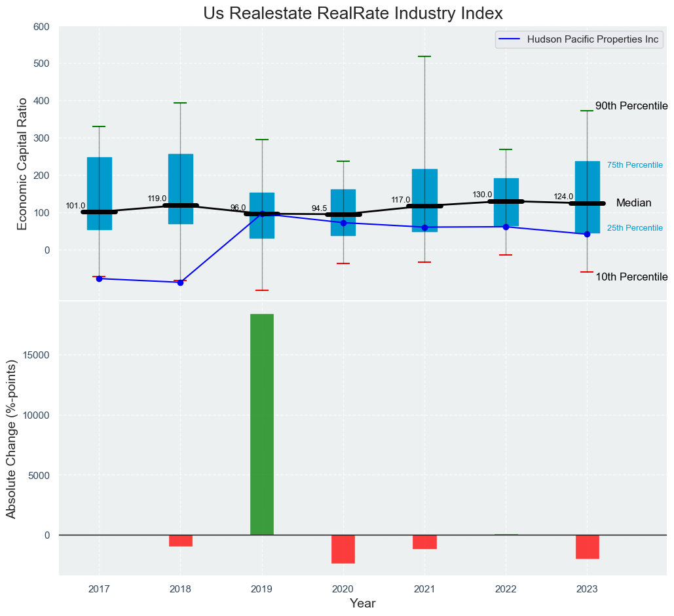Click the chart title Us Realestate RealRate Industry Index
674x616 pixels.
(x=353, y=14)
